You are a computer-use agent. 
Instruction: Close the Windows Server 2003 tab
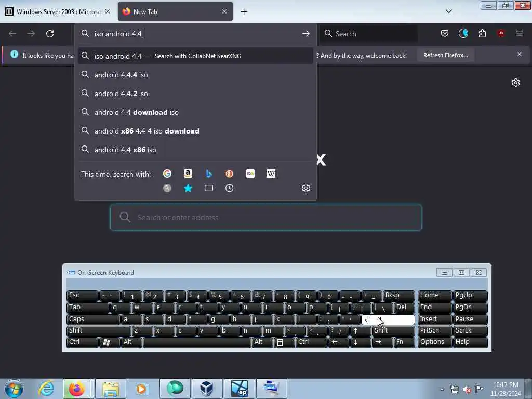(x=108, y=11)
